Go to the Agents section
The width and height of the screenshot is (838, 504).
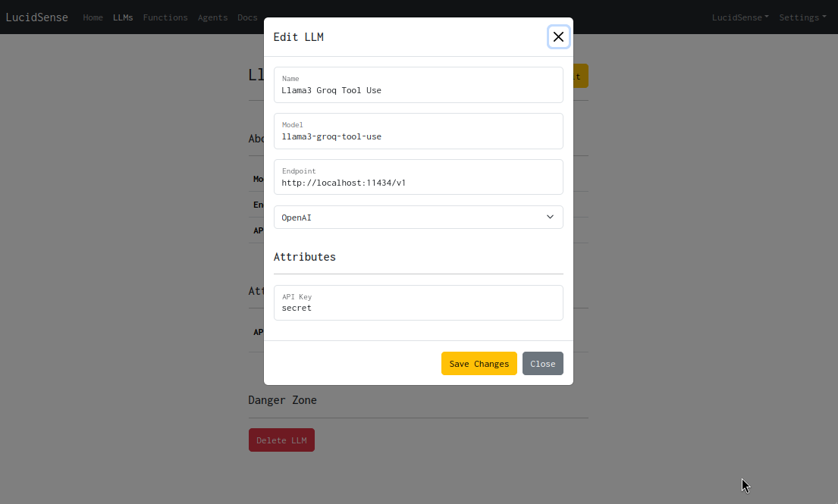click(212, 17)
